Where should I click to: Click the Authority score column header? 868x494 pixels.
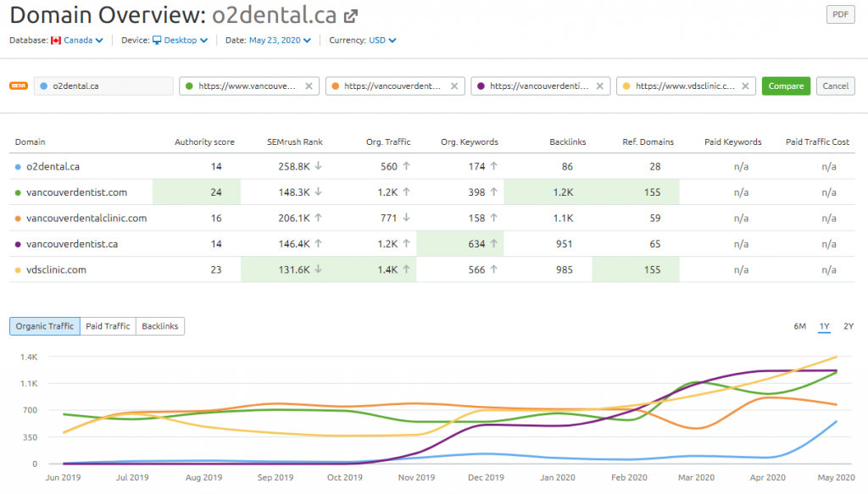pyautogui.click(x=204, y=142)
